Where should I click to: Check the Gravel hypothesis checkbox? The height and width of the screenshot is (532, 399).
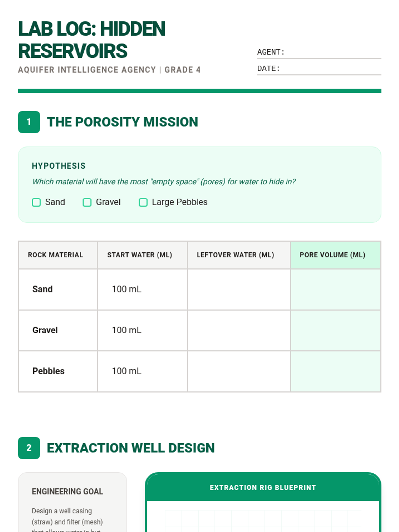coord(87,202)
